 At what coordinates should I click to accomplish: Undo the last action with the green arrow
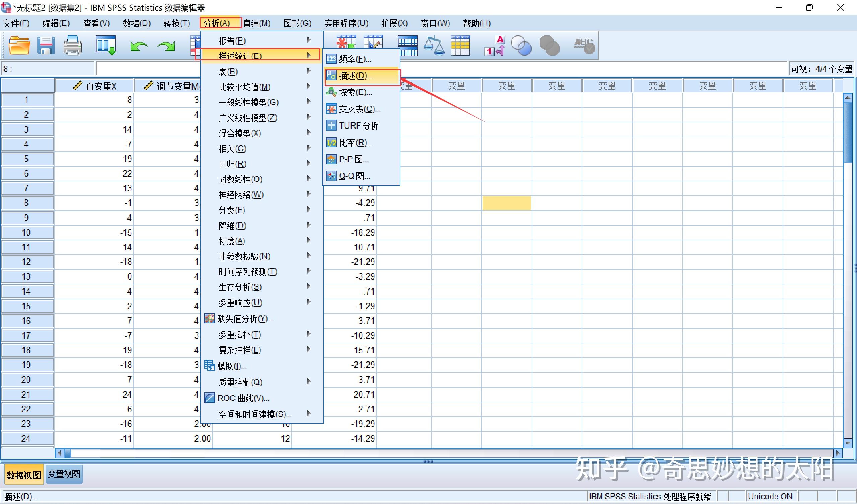(x=138, y=46)
